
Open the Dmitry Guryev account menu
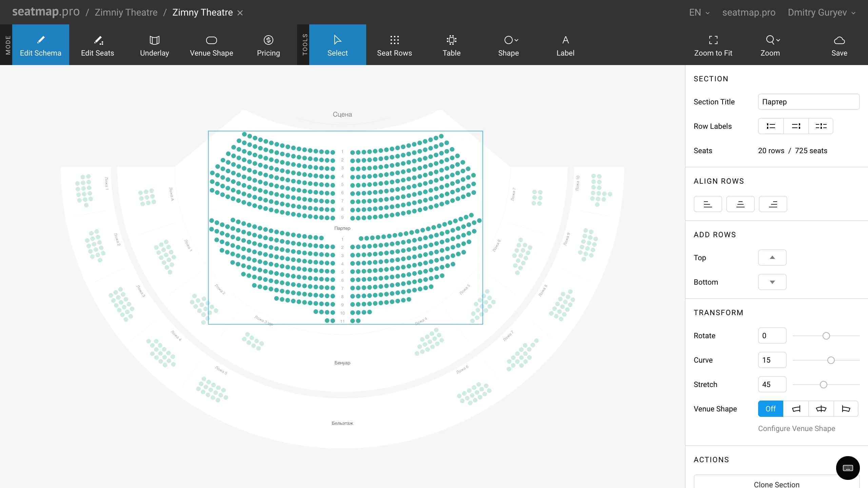coord(822,12)
